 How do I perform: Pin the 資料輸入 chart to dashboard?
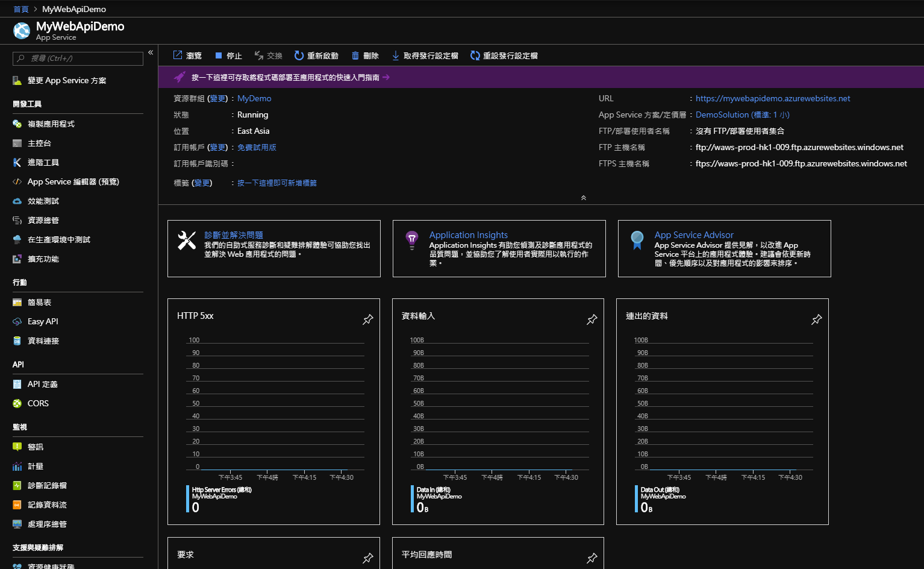point(592,319)
